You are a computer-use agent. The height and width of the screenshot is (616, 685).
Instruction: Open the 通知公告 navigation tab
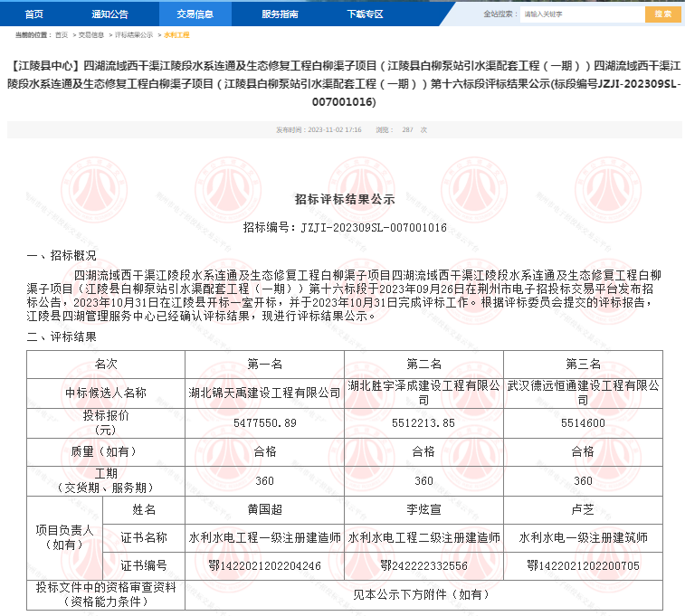[110, 14]
